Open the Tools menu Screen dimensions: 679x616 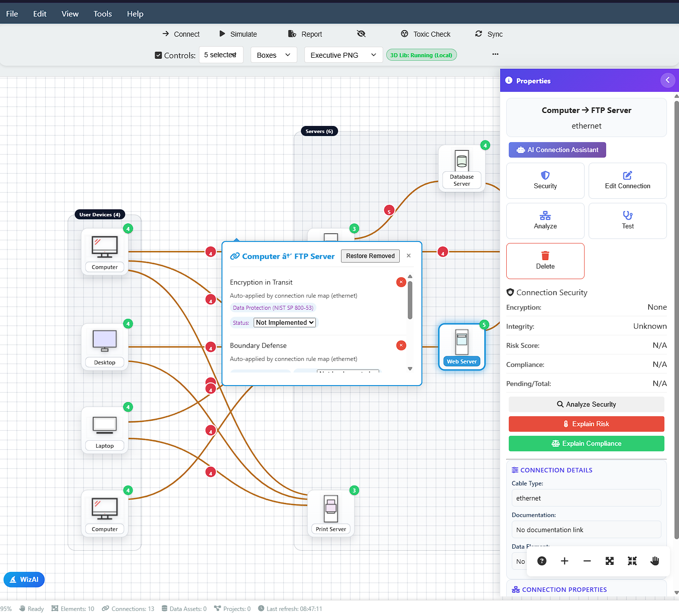click(x=102, y=14)
